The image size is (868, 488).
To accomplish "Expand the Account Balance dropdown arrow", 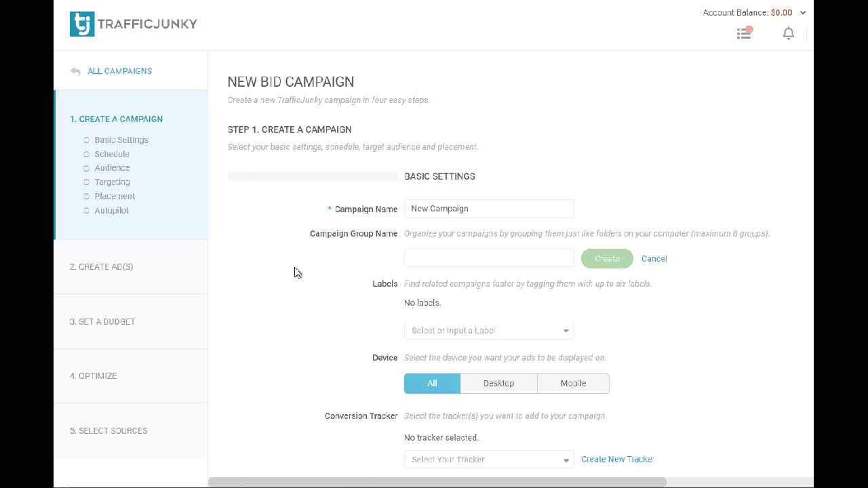I will (803, 13).
